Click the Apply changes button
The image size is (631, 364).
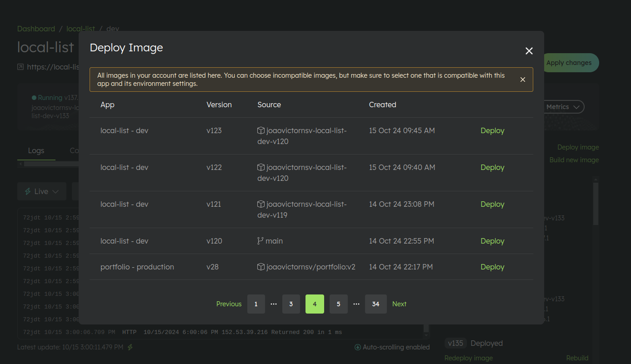[570, 63]
